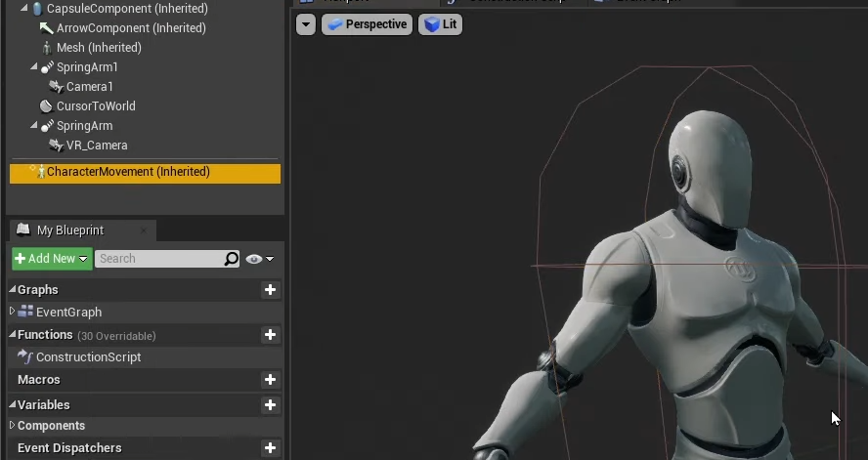Select the VR_Camera component
This screenshot has width=868, height=460.
click(x=97, y=146)
